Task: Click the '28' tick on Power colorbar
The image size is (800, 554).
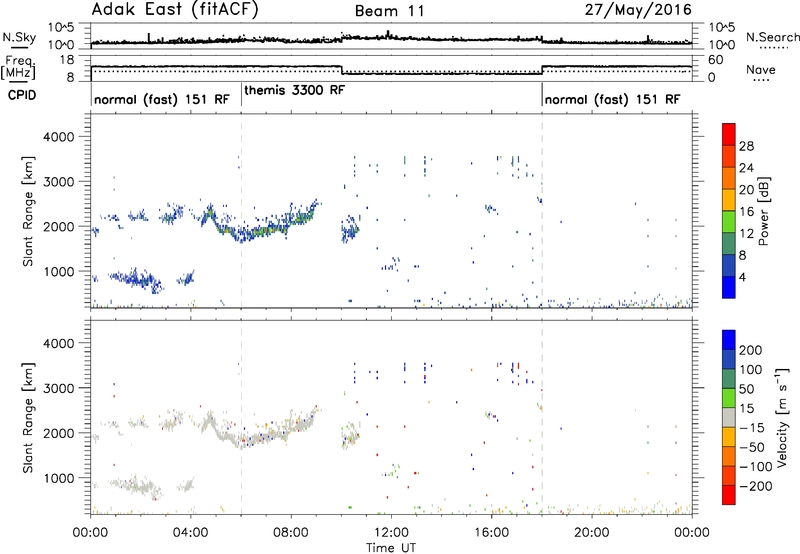Action: click(x=746, y=146)
